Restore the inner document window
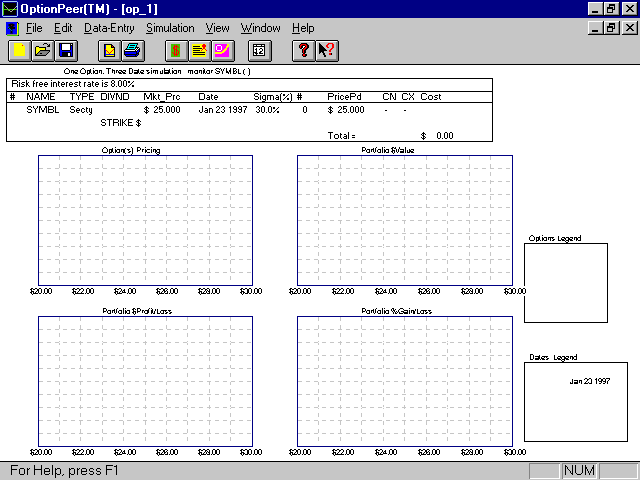640x480 pixels. (611, 28)
